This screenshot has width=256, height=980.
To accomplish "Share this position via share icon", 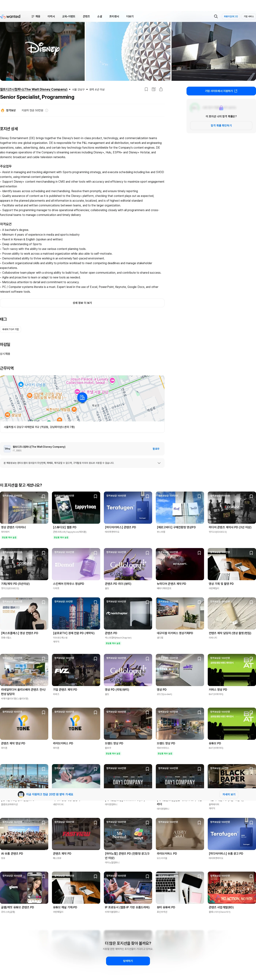I will pos(161,89).
